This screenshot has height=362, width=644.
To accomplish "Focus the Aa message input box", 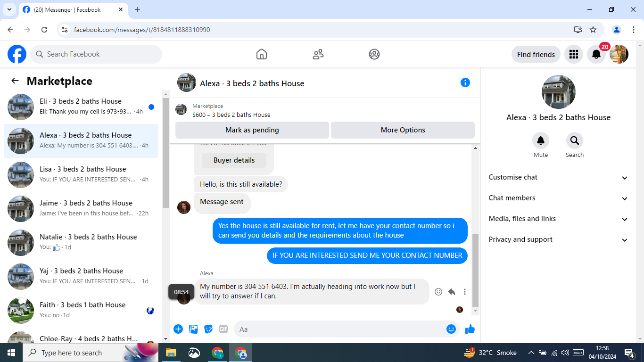I will 346,329.
